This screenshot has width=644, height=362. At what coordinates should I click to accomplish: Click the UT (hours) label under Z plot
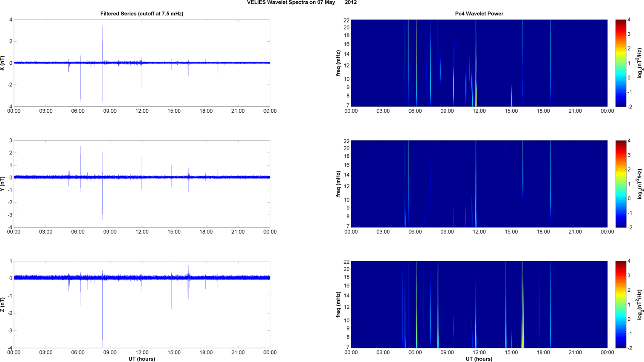tap(142, 359)
